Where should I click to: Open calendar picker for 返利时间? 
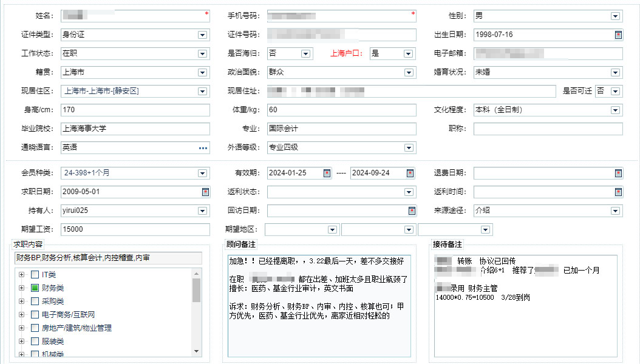(618, 192)
